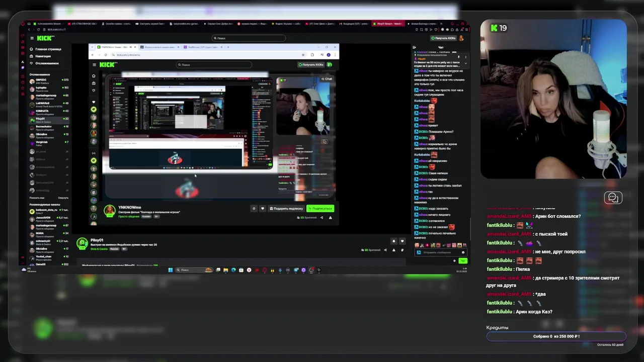
Task: Report Piloy01 stream via warning icon
Action: click(394, 250)
